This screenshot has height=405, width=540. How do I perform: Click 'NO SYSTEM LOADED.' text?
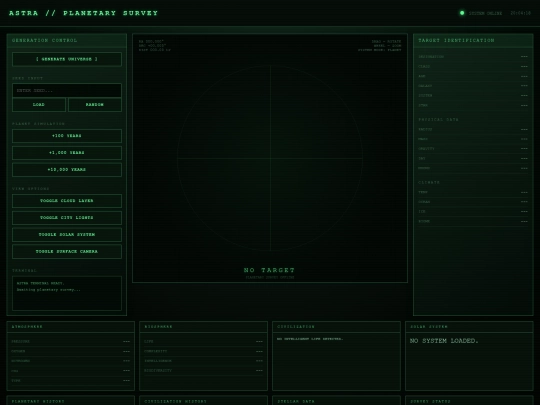[444, 341]
